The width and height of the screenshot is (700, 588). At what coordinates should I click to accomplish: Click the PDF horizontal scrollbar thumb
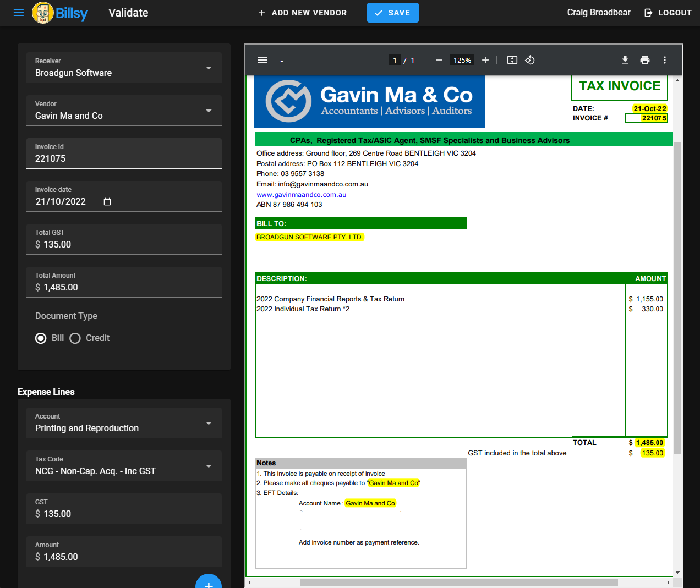pyautogui.click(x=459, y=582)
